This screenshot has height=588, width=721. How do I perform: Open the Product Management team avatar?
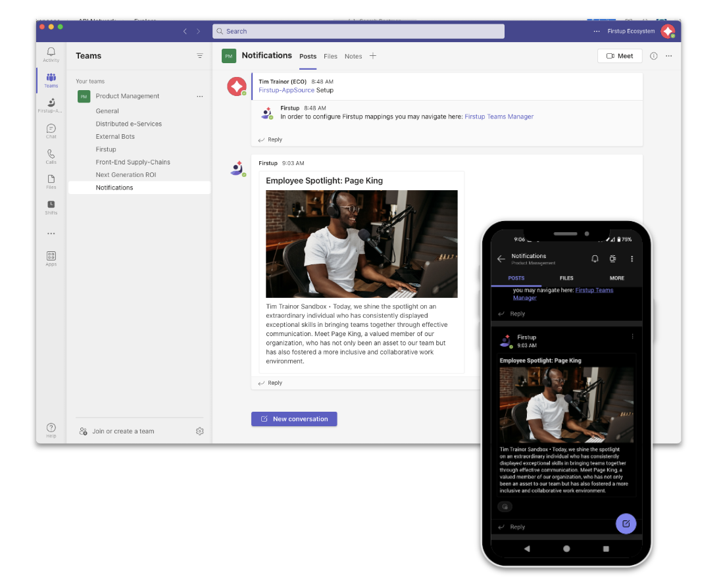pyautogui.click(x=84, y=96)
